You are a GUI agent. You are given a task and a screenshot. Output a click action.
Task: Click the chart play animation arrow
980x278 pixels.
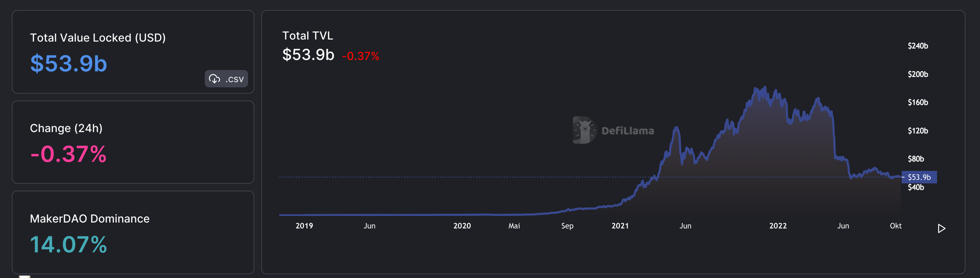[x=941, y=228]
